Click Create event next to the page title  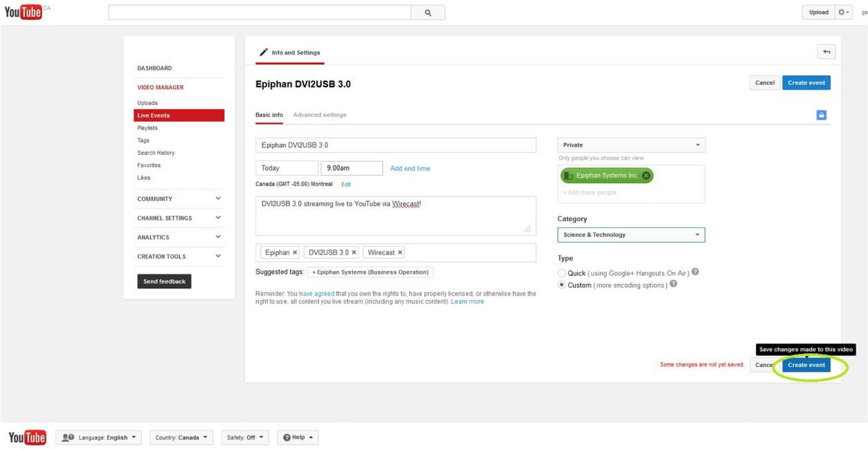click(807, 83)
